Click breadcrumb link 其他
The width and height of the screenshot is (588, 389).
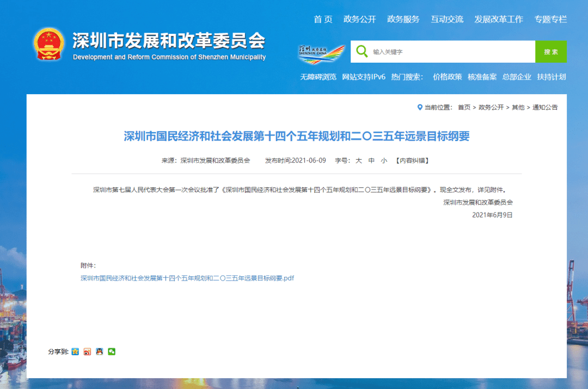tap(518, 107)
